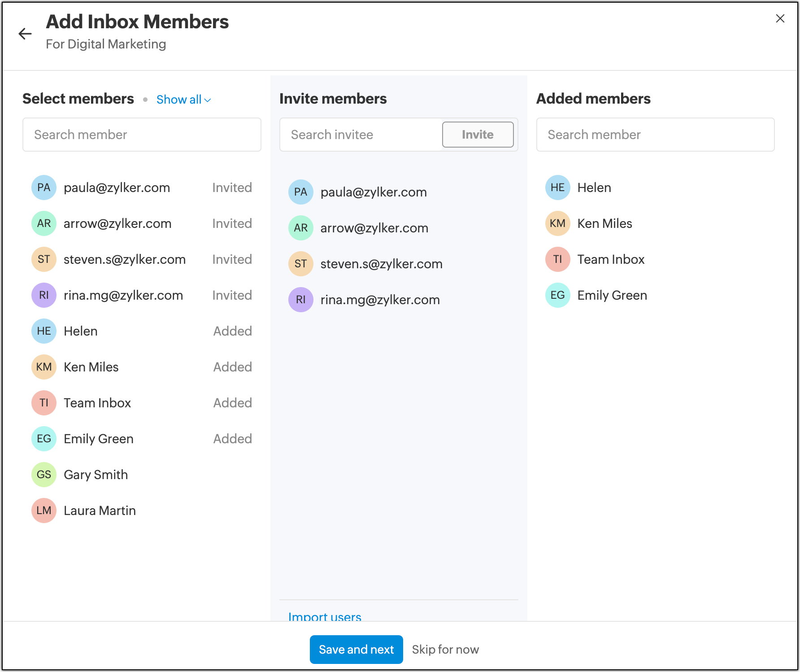Close the Add Inbox Members dialog
This screenshot has height=672, width=800.
coord(780,18)
